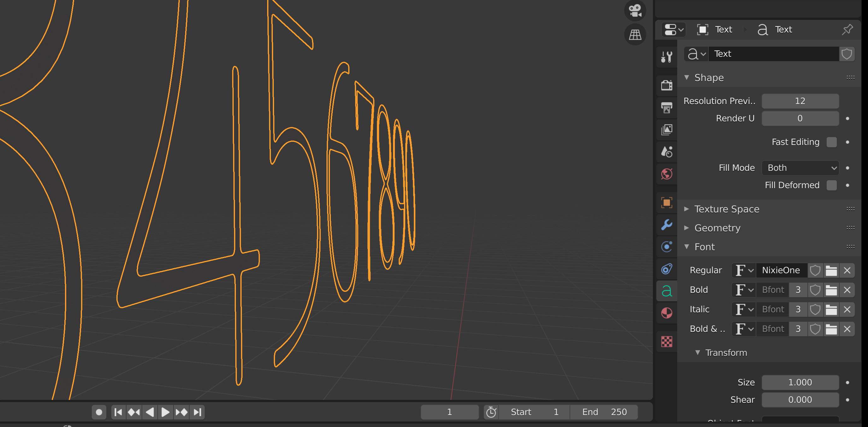Open the Object Data text properties tab
This screenshot has width=868, height=427.
(666, 291)
